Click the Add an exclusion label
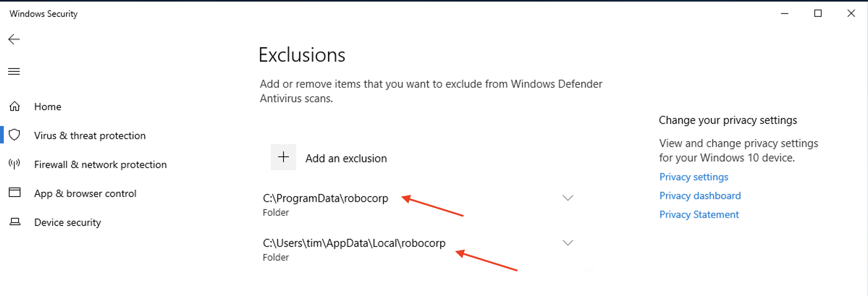 tap(346, 158)
